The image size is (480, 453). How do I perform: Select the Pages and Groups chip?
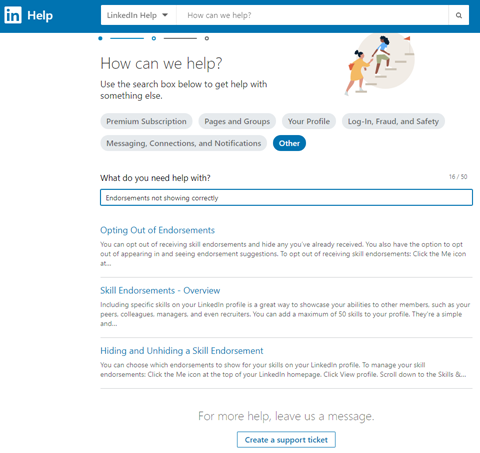click(x=237, y=121)
